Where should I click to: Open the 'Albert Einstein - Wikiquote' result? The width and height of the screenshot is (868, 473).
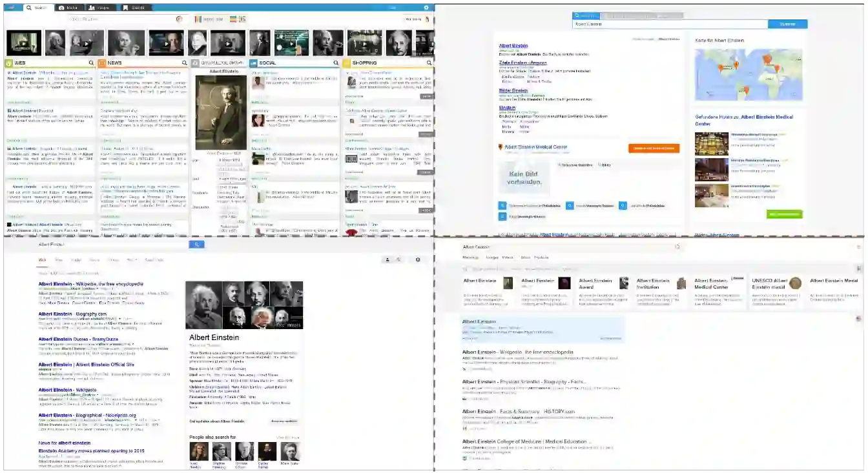click(68, 390)
